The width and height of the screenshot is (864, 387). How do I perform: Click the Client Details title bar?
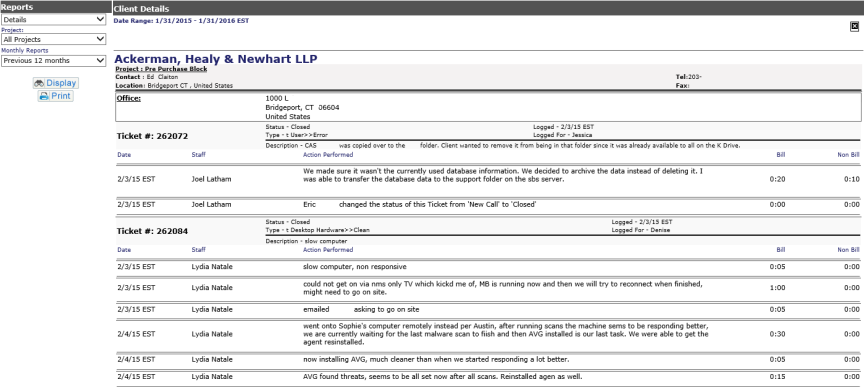tap(488, 9)
